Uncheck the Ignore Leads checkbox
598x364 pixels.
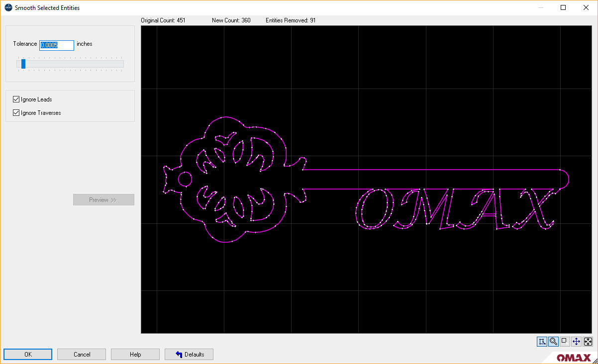click(x=16, y=99)
